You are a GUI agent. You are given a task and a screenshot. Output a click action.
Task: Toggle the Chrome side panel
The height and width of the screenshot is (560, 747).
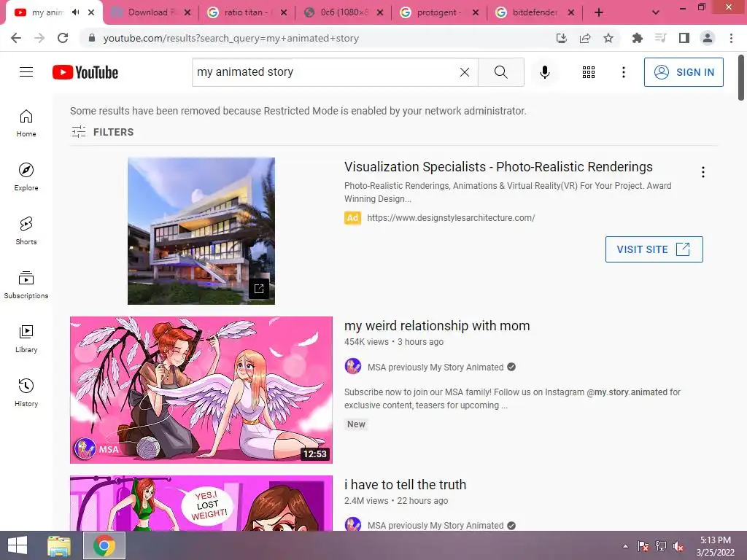coord(684,38)
